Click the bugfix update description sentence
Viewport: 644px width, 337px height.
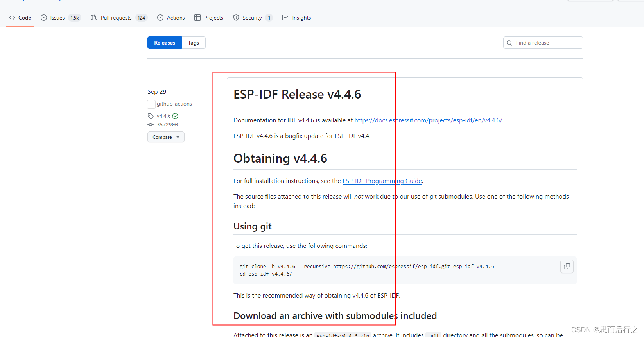coord(302,136)
